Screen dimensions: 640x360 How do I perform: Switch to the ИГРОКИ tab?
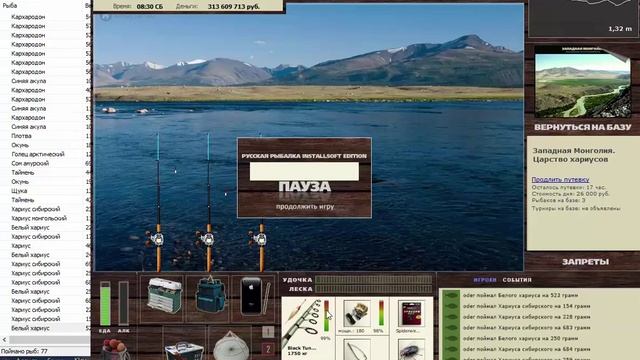pyautogui.click(x=484, y=280)
